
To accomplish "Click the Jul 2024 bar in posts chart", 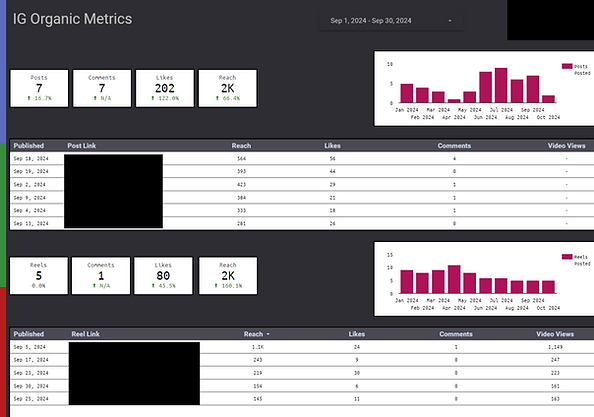I will tap(501, 85).
